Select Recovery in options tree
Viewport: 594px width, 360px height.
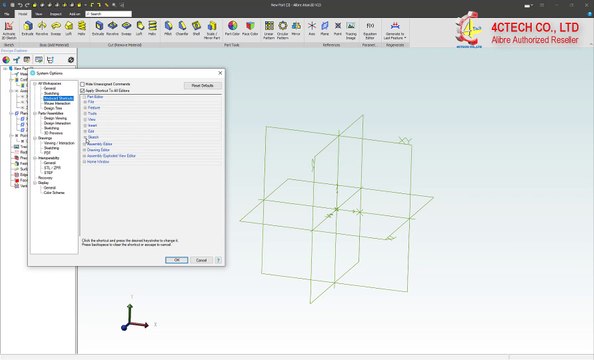pos(45,178)
